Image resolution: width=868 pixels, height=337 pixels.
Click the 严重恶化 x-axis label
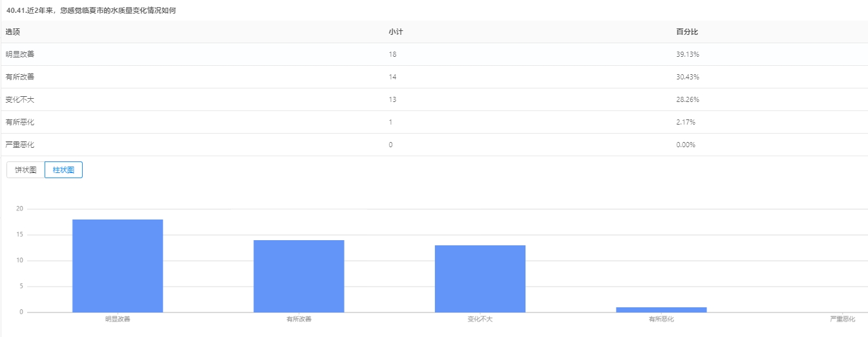(842, 319)
